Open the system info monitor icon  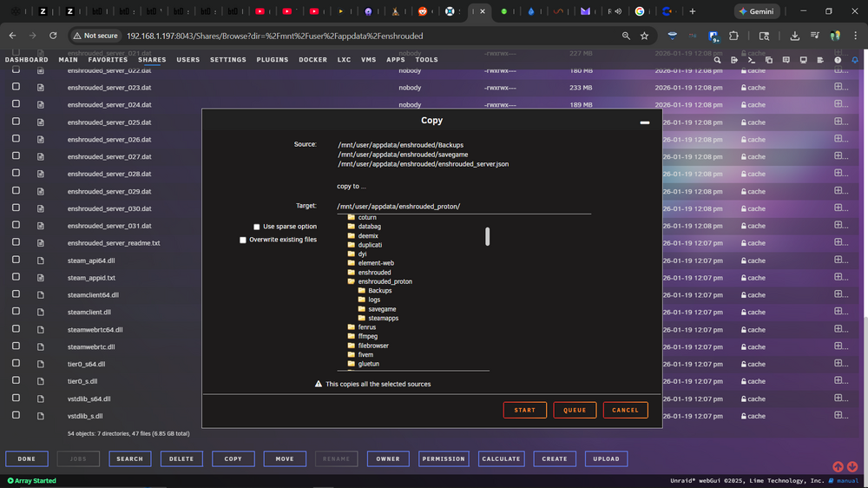pyautogui.click(x=803, y=60)
